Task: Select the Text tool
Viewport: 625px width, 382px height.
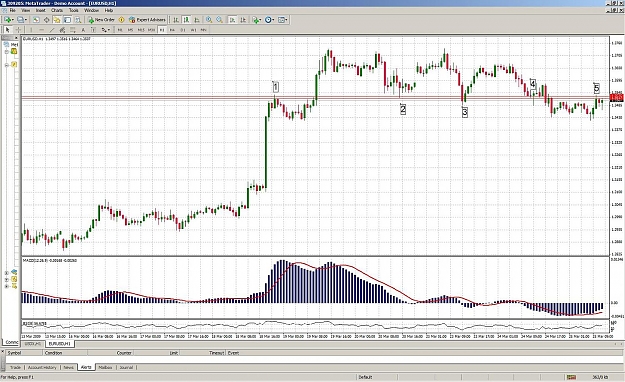Action: coord(83,30)
